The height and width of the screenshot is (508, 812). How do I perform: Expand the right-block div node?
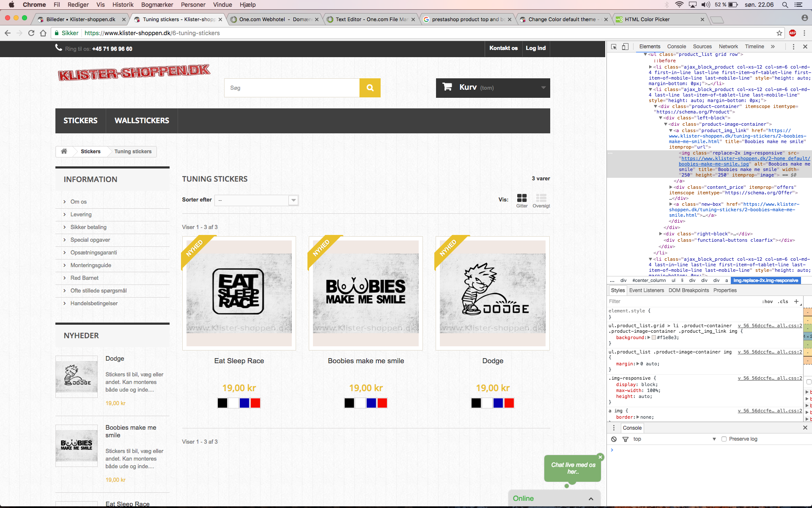pyautogui.click(x=661, y=234)
